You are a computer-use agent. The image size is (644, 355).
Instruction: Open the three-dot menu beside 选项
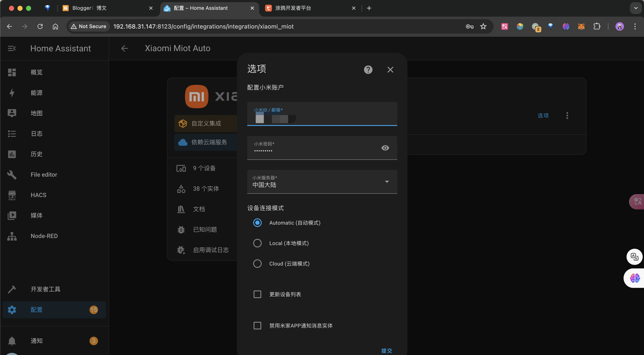pos(567,115)
